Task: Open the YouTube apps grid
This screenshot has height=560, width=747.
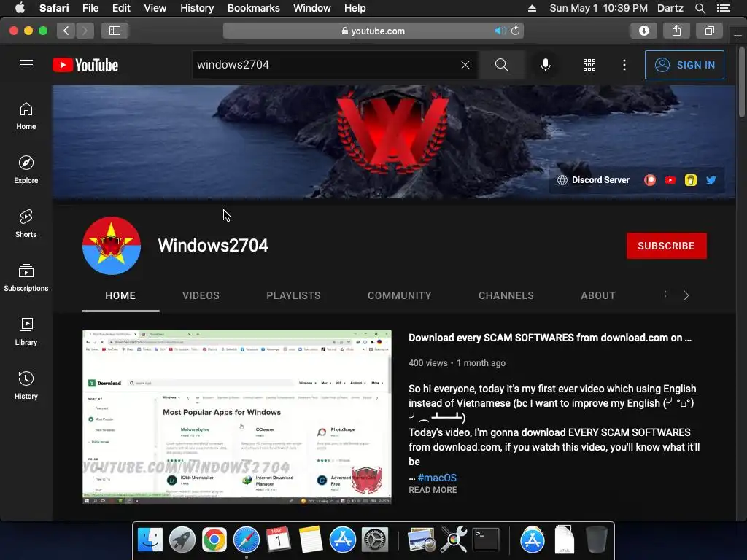Action: (x=589, y=65)
